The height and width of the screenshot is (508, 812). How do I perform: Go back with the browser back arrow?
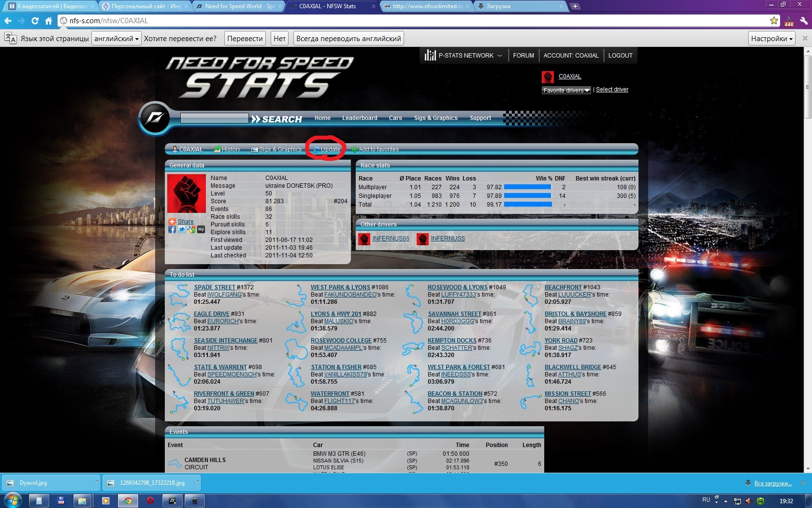pyautogui.click(x=8, y=21)
